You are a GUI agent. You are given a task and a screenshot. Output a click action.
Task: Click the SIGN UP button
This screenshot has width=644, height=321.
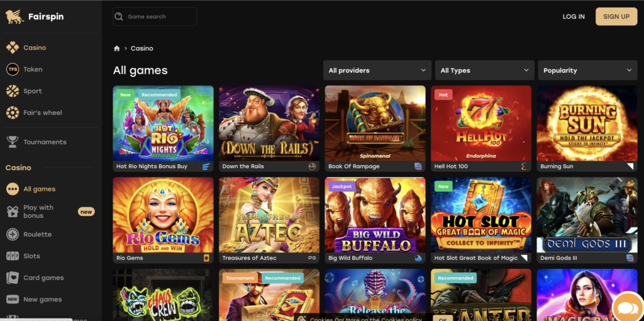pos(616,16)
